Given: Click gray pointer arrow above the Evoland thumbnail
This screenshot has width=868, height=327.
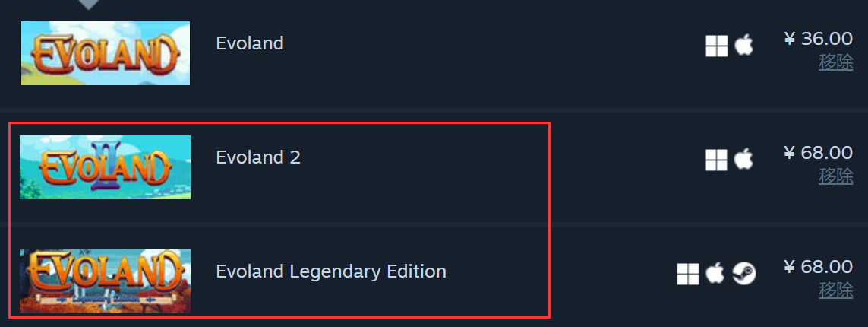Looking at the screenshot, I should tap(89, 5).
